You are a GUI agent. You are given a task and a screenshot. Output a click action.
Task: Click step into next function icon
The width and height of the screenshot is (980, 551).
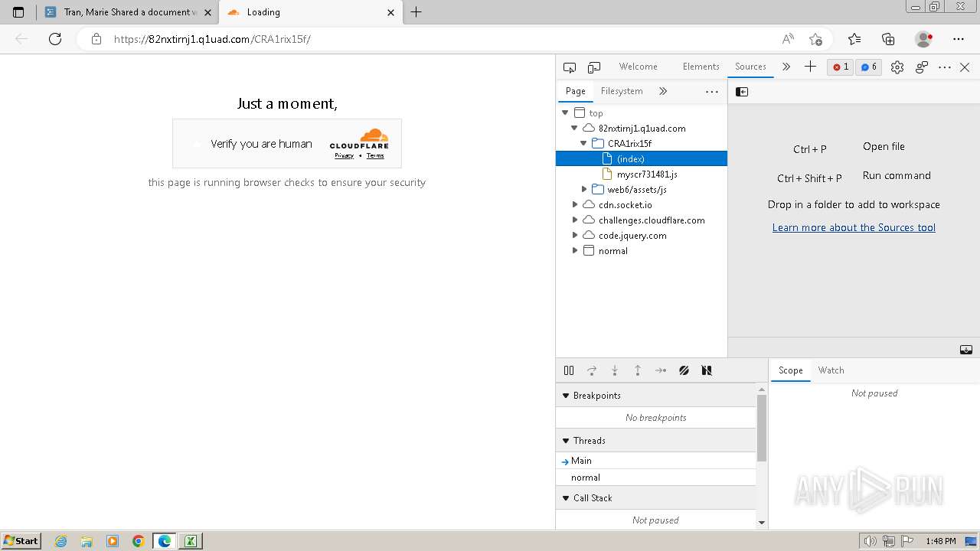pyautogui.click(x=615, y=370)
